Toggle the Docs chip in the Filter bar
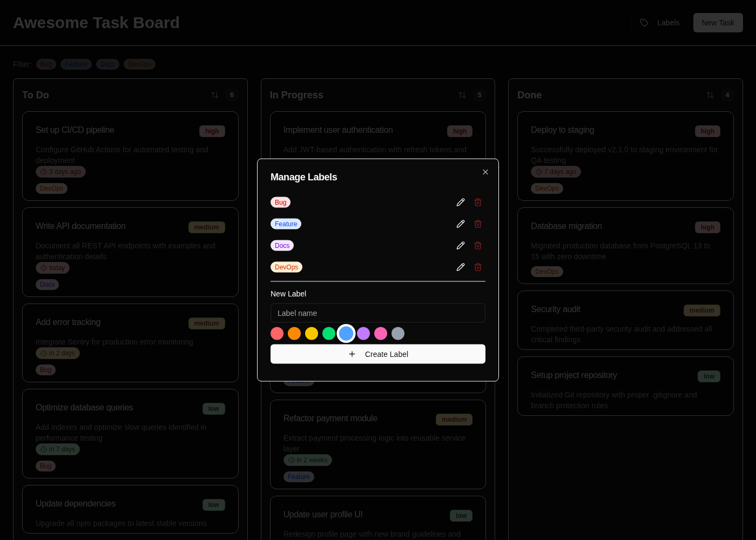 108,64
